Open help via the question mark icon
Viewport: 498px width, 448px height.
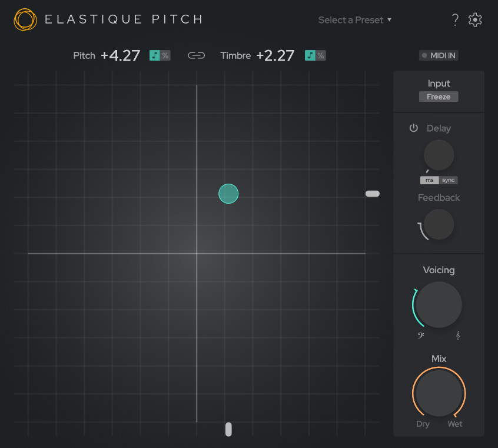click(454, 19)
